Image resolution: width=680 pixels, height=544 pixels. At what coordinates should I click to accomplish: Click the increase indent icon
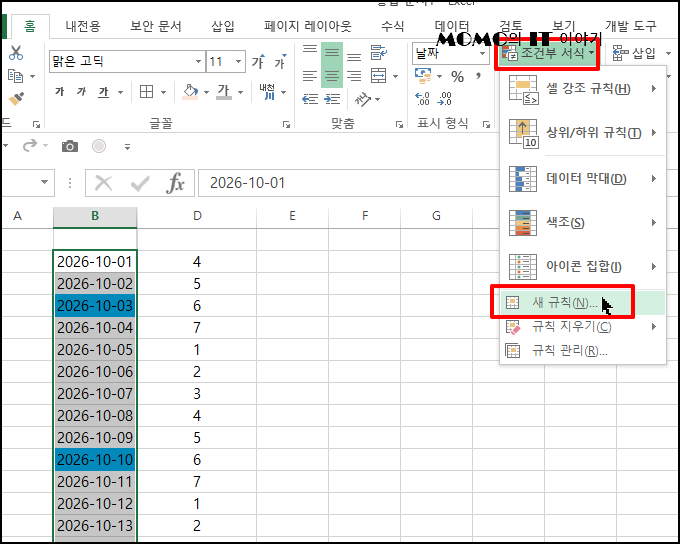(x=332, y=99)
